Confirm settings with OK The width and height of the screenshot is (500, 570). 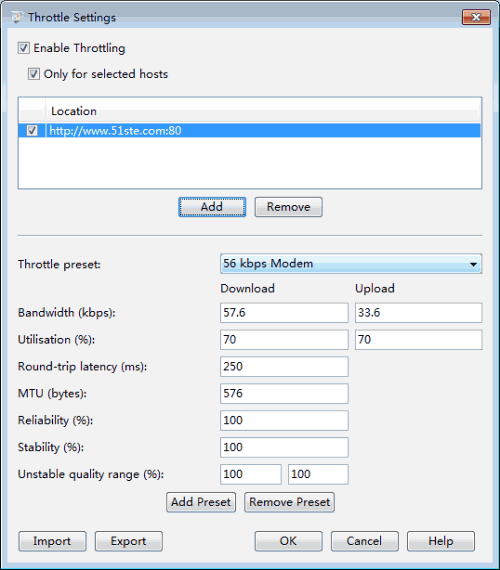(288, 541)
